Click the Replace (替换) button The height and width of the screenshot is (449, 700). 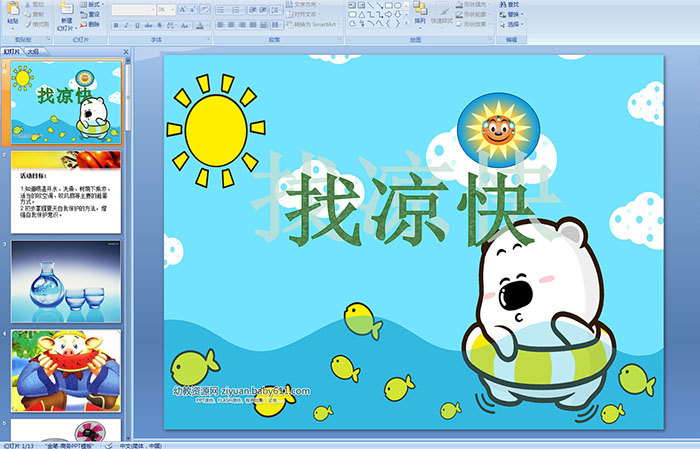click(511, 14)
